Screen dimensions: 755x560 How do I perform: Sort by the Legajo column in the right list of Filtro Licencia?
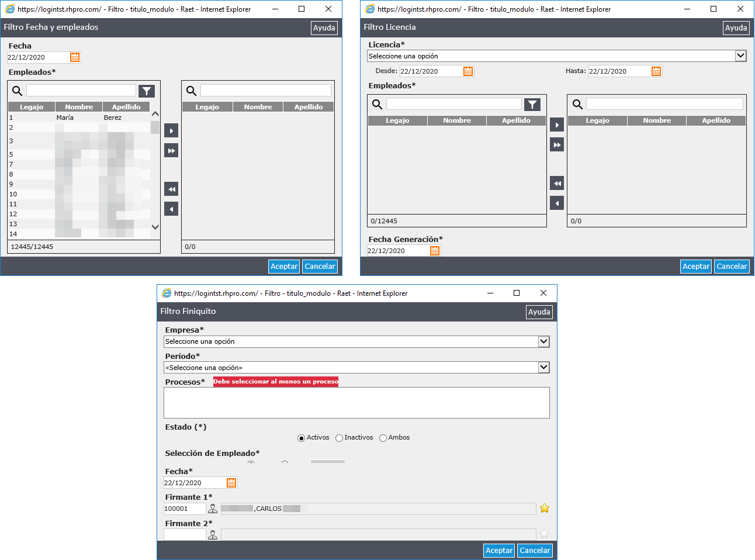click(597, 120)
